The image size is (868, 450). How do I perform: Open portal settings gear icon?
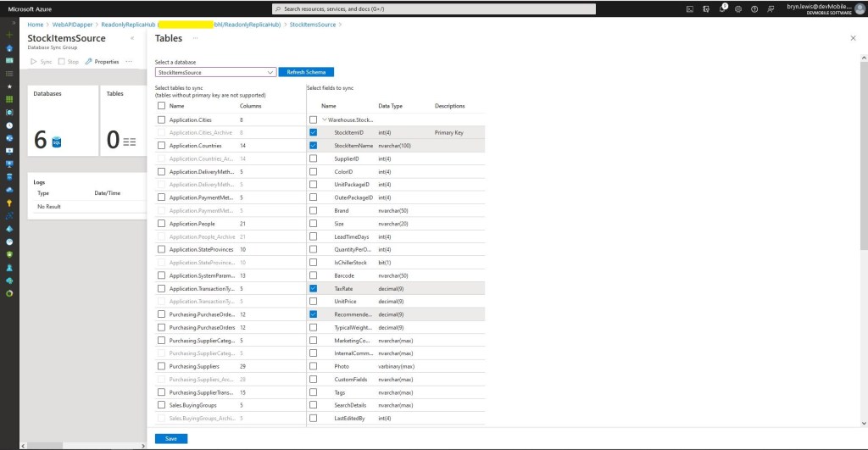tap(738, 8)
